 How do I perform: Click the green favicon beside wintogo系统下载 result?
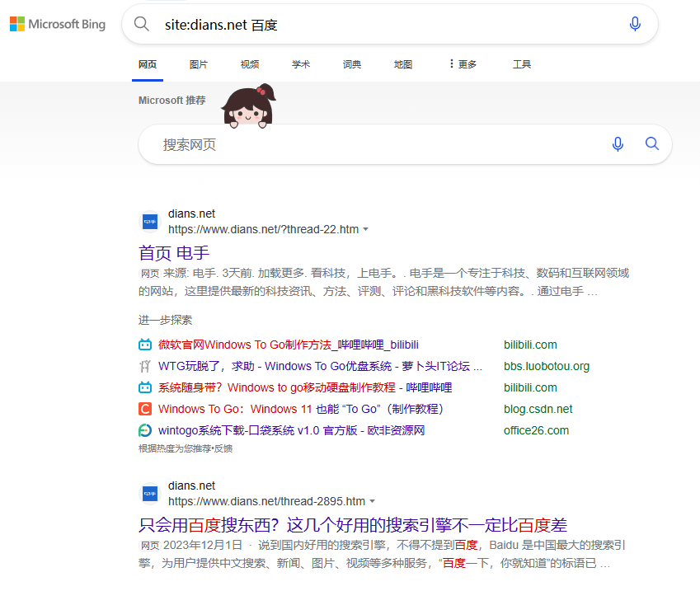click(146, 430)
